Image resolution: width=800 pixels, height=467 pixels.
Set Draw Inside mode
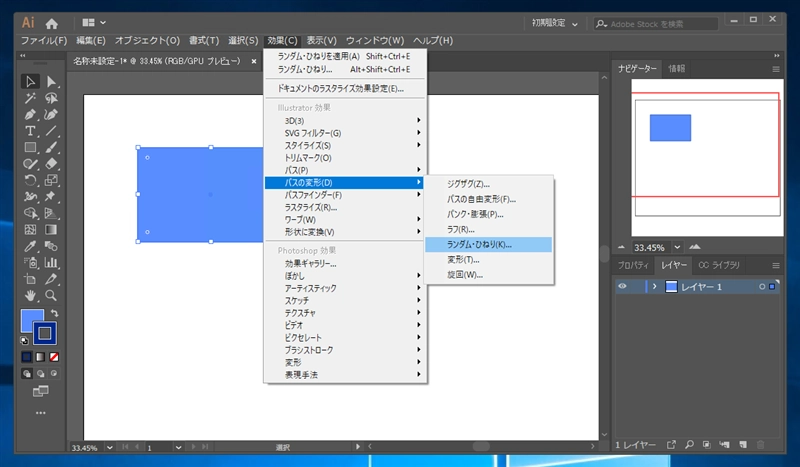(x=54, y=374)
